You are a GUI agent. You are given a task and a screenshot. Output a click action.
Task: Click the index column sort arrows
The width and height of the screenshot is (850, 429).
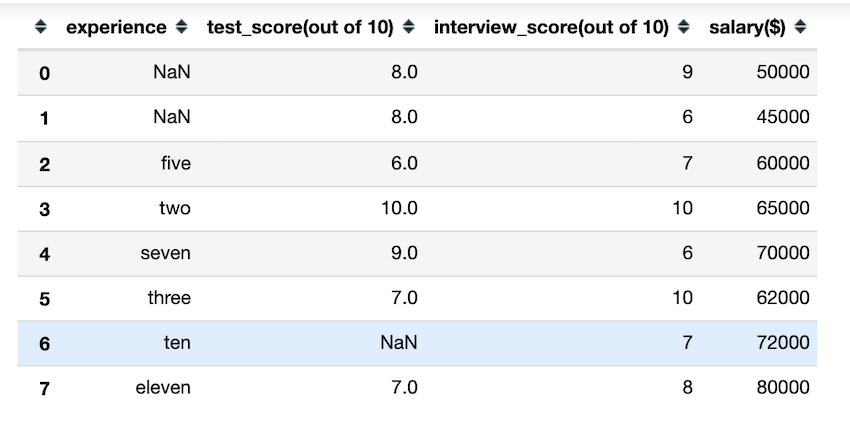(40, 27)
